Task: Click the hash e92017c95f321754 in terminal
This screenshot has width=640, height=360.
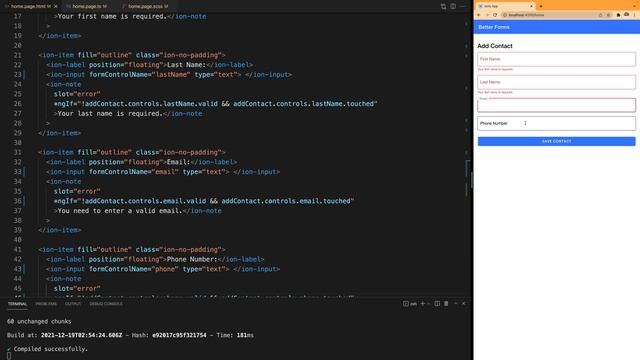Action: (x=179, y=335)
